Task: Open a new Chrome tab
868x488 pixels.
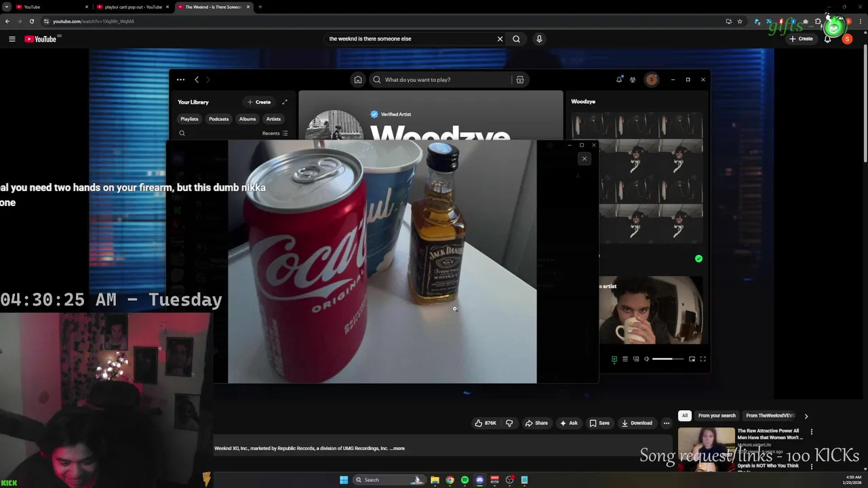Action: pos(260,7)
